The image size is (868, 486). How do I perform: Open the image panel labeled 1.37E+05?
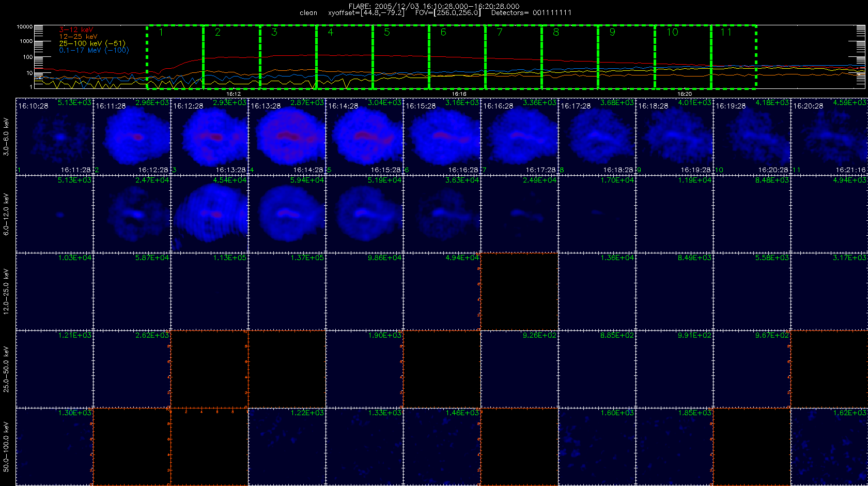pyautogui.click(x=287, y=292)
